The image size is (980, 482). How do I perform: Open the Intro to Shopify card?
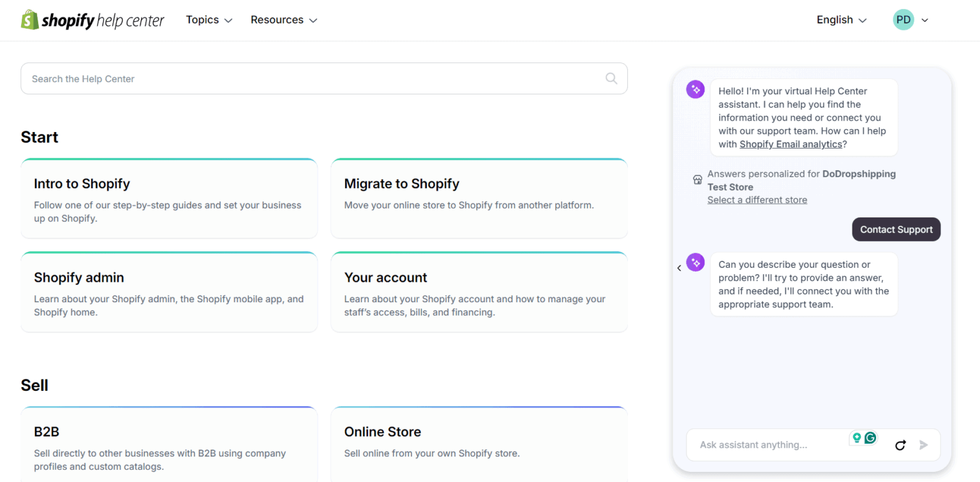(169, 198)
